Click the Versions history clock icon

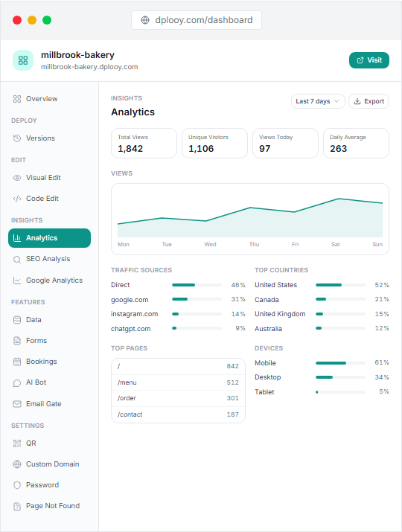pyautogui.click(x=17, y=138)
